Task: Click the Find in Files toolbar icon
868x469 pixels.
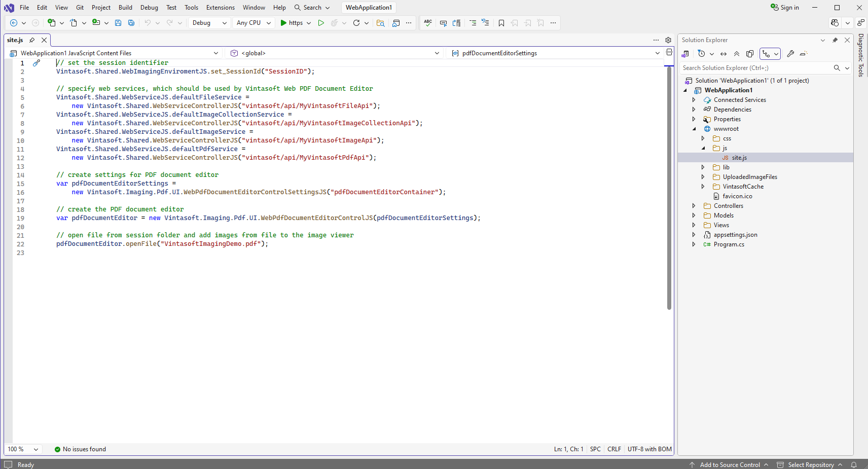Action: coord(380,23)
